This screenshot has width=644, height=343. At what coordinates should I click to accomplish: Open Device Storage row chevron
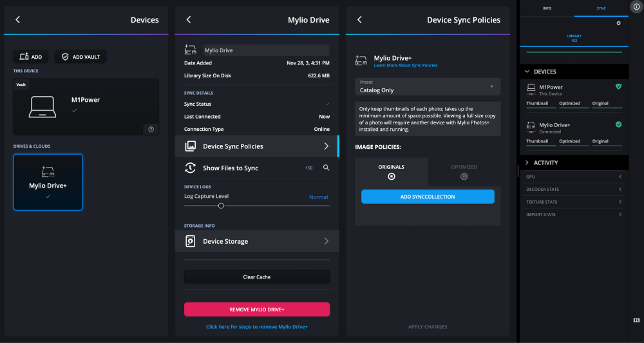(326, 241)
